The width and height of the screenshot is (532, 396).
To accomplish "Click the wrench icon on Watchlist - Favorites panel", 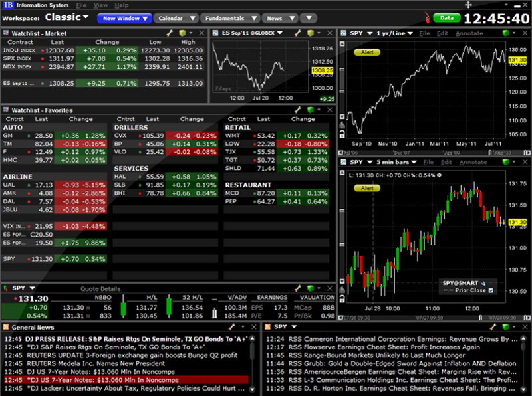I will [297, 110].
